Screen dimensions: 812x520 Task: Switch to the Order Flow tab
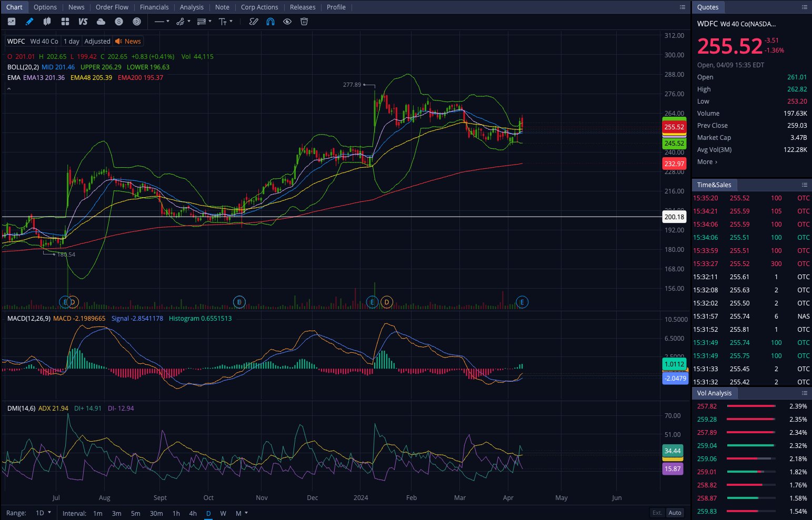(112, 7)
